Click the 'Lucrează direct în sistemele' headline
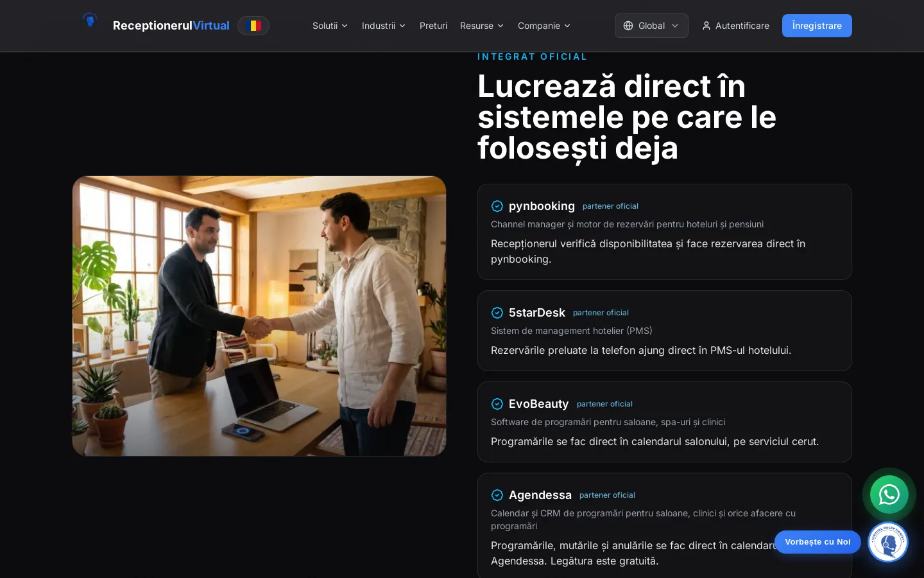The width and height of the screenshot is (924, 578). [x=627, y=117]
